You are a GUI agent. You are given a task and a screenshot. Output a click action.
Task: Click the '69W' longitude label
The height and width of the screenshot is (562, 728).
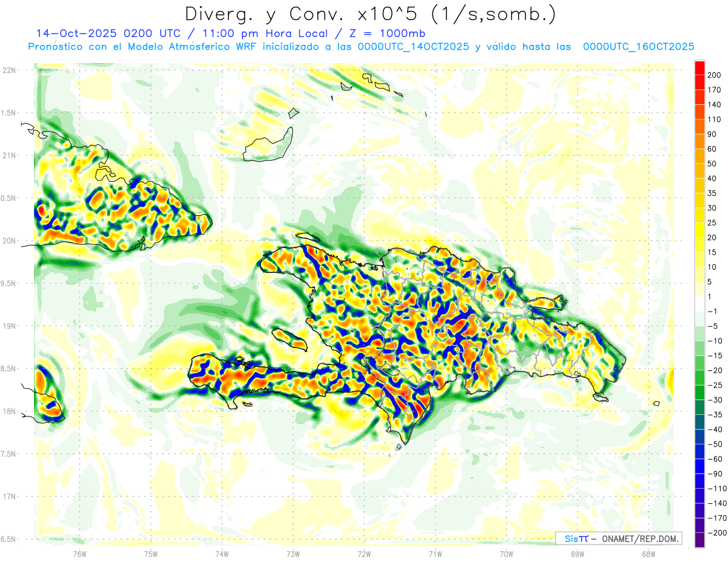click(577, 554)
